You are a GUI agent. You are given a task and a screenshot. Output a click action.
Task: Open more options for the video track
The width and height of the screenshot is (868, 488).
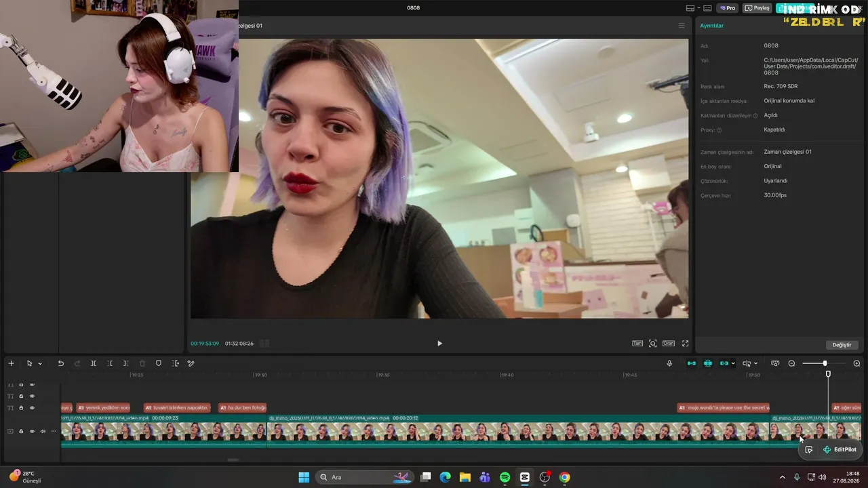coord(54,431)
